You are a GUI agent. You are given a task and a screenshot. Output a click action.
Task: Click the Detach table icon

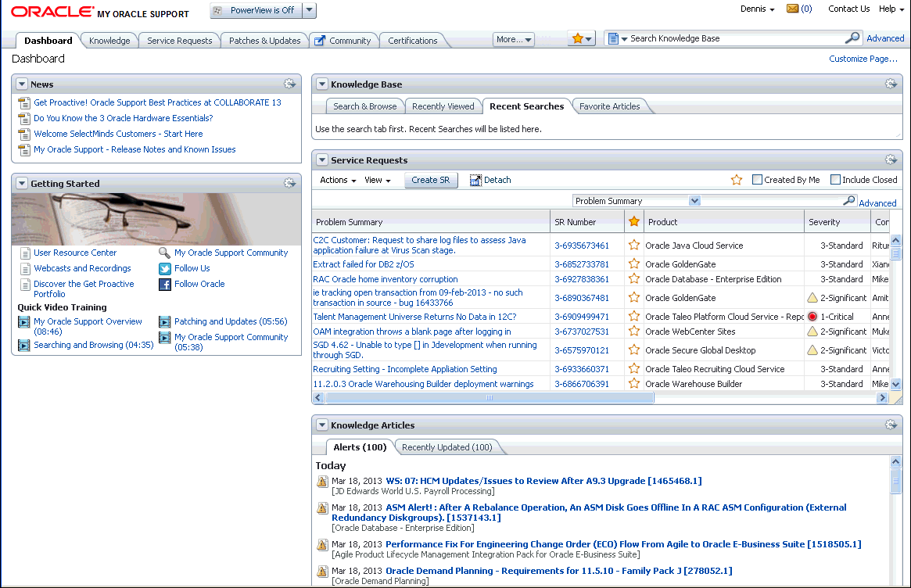tap(475, 180)
